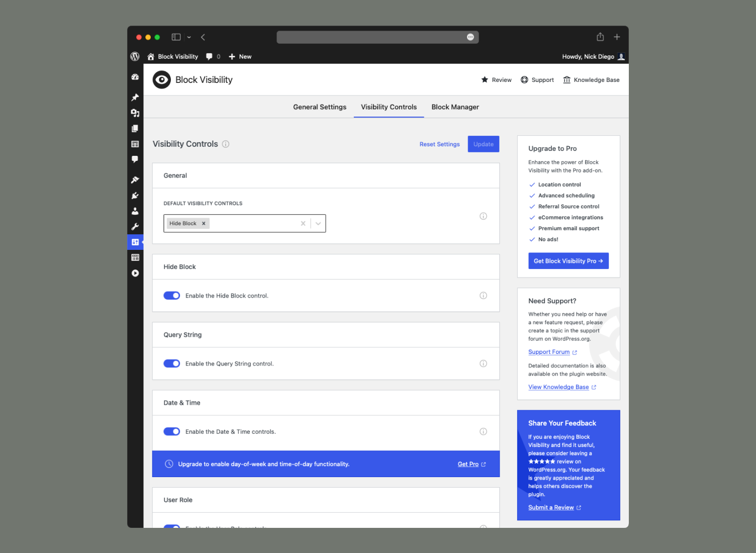
Task: Click the 'Location control' feature text
Action: (559, 185)
